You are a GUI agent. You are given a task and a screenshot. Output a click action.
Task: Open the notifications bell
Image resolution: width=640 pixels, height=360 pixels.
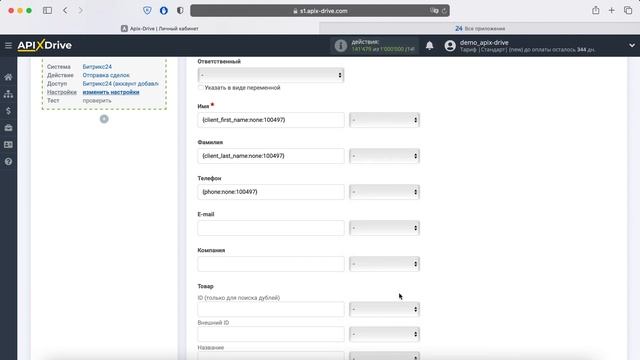pos(429,45)
